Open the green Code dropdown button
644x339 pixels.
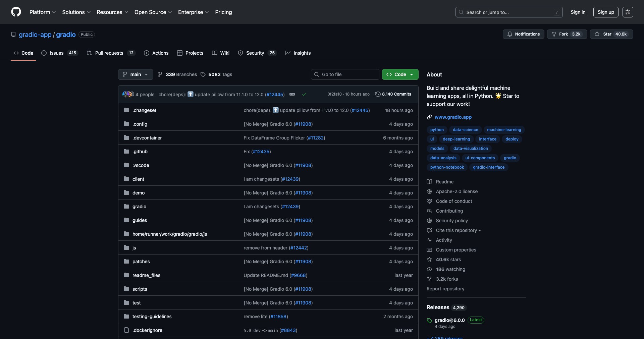tap(400, 74)
